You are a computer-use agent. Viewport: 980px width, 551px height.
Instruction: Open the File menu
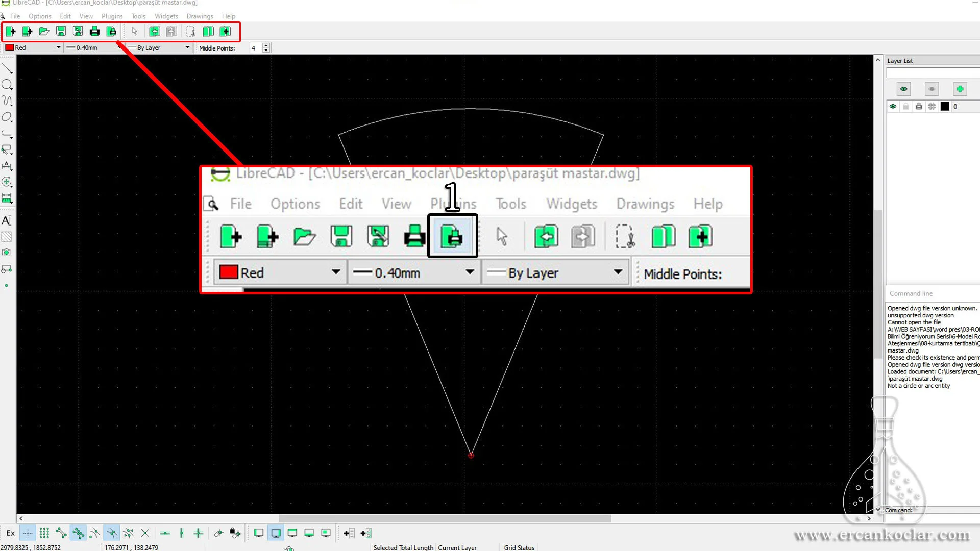(15, 16)
